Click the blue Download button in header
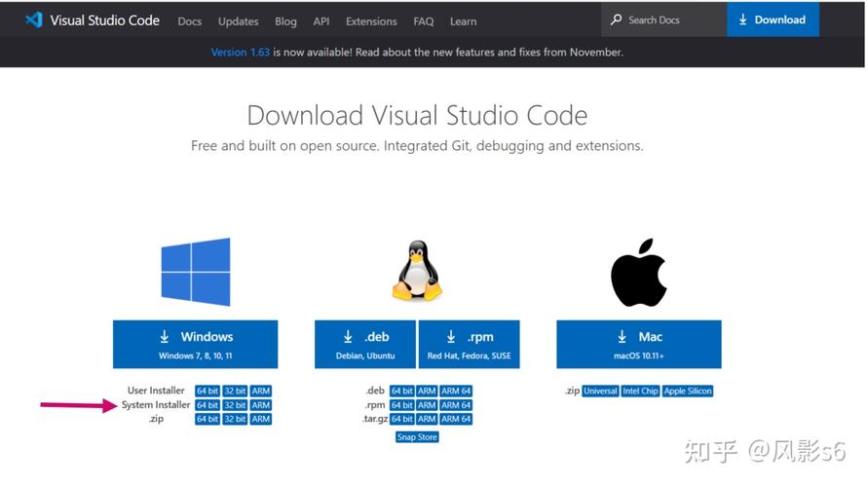 pyautogui.click(x=773, y=19)
